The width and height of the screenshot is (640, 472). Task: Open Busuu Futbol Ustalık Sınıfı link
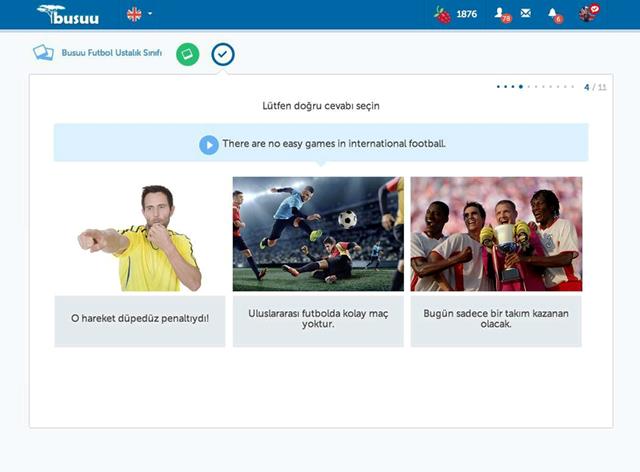pyautogui.click(x=111, y=53)
